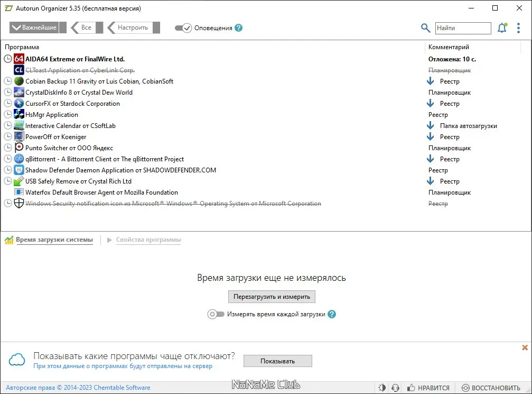Click Перезагрузить и измерить button

[272, 297]
